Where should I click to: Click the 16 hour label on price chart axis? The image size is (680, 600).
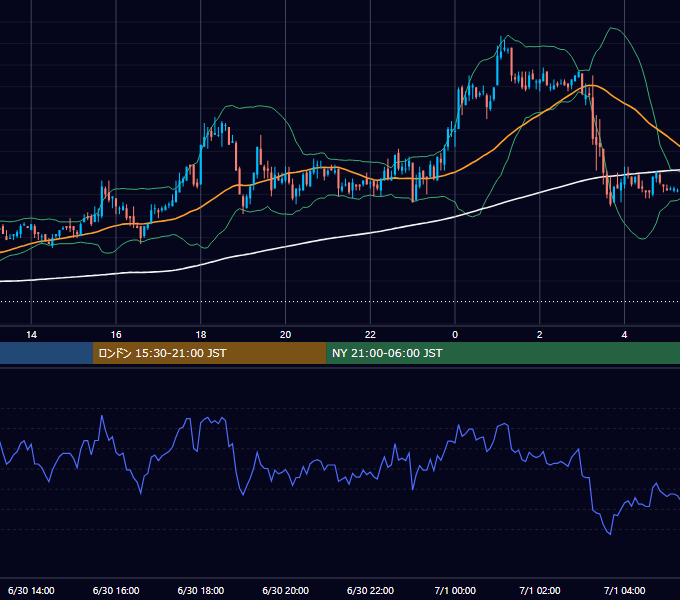tap(116, 335)
